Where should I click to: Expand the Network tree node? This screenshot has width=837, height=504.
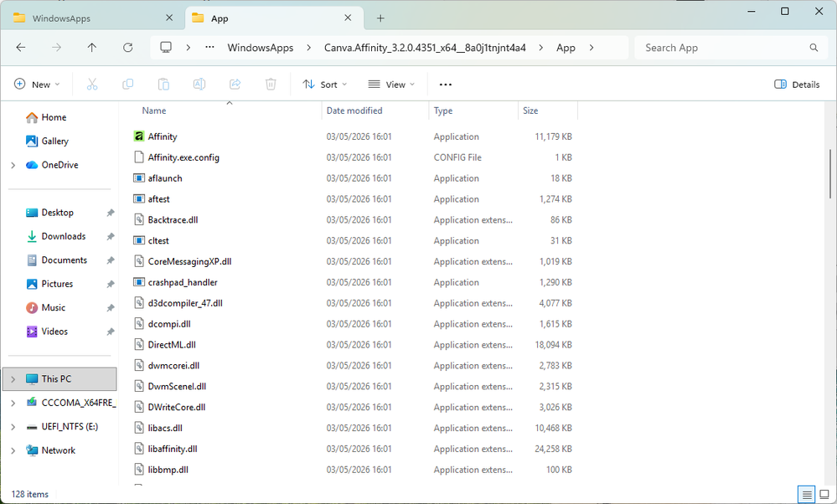[x=13, y=450]
